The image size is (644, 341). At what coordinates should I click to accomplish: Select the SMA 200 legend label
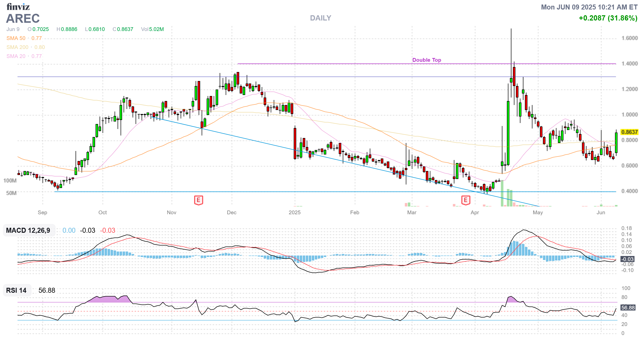coord(18,47)
